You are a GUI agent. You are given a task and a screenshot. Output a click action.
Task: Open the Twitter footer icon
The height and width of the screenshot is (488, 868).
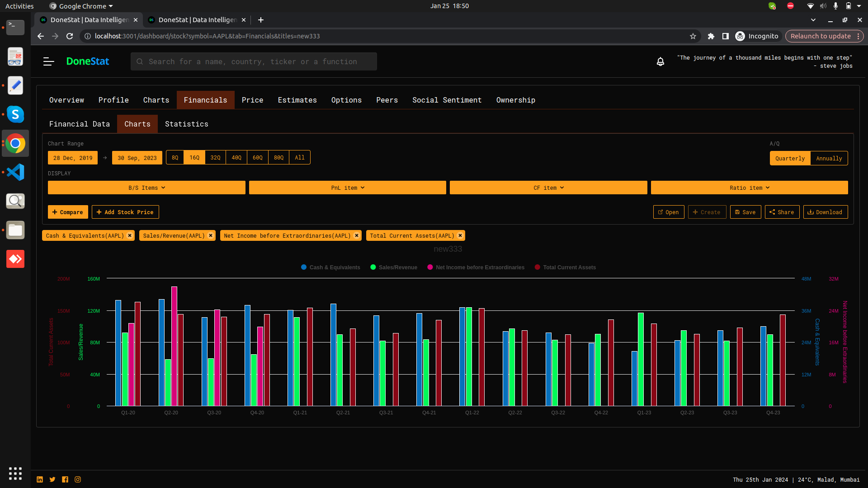point(52,479)
